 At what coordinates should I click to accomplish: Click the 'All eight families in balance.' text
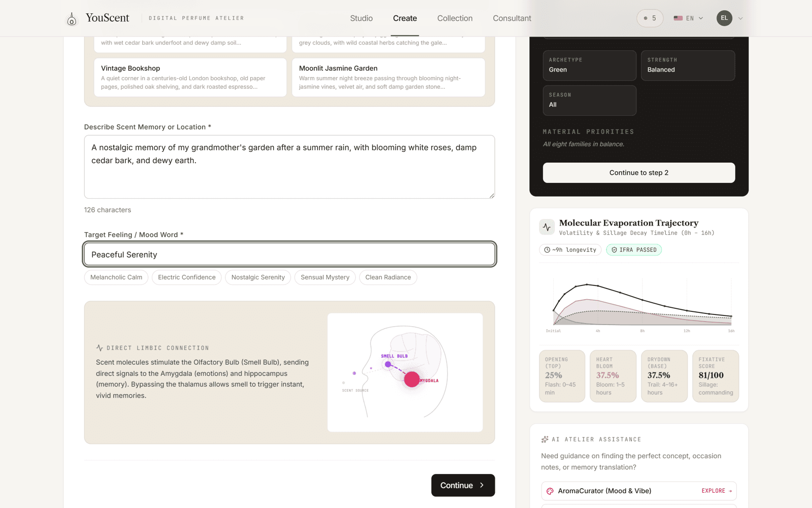pyautogui.click(x=584, y=144)
